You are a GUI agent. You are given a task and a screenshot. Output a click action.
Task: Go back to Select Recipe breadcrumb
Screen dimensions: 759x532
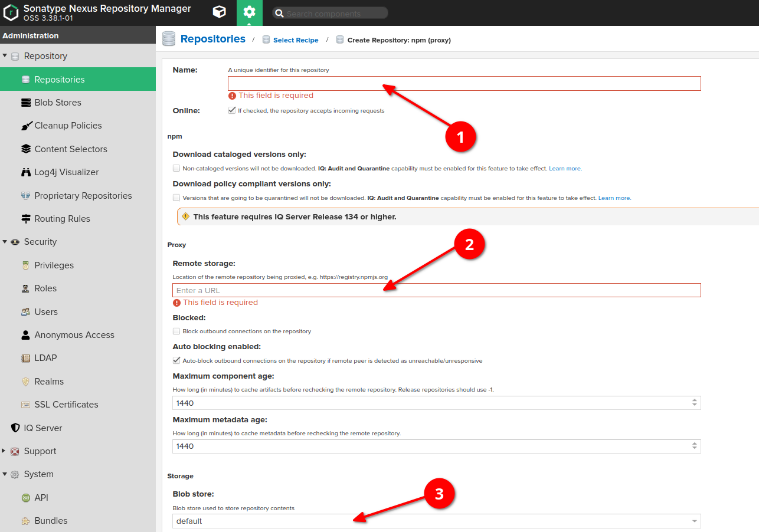tap(296, 40)
